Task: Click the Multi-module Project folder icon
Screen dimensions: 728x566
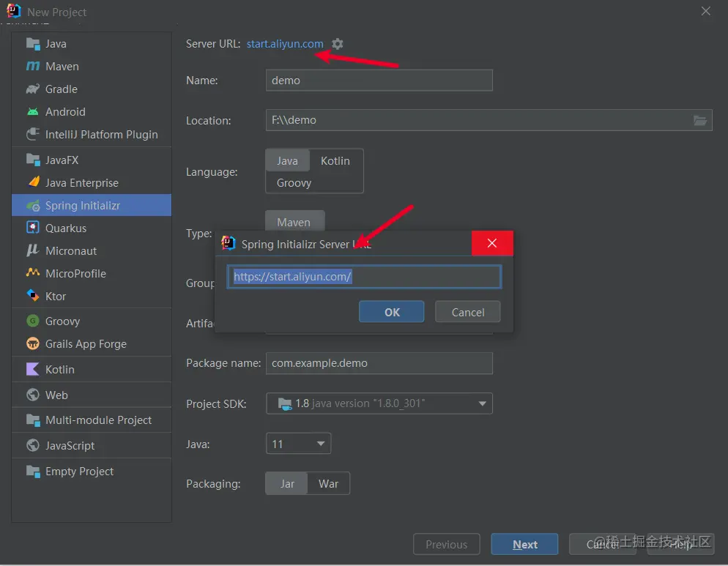Action: [33, 420]
